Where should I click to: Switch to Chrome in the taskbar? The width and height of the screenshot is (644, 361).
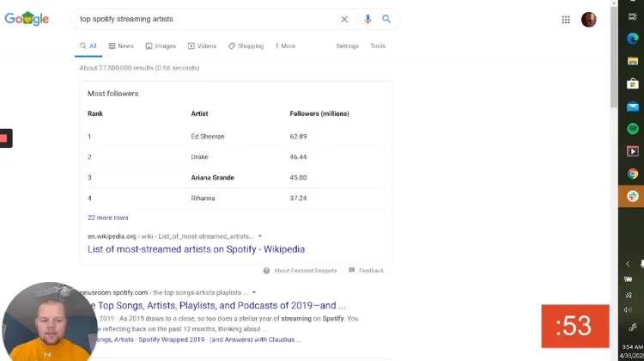point(633,174)
